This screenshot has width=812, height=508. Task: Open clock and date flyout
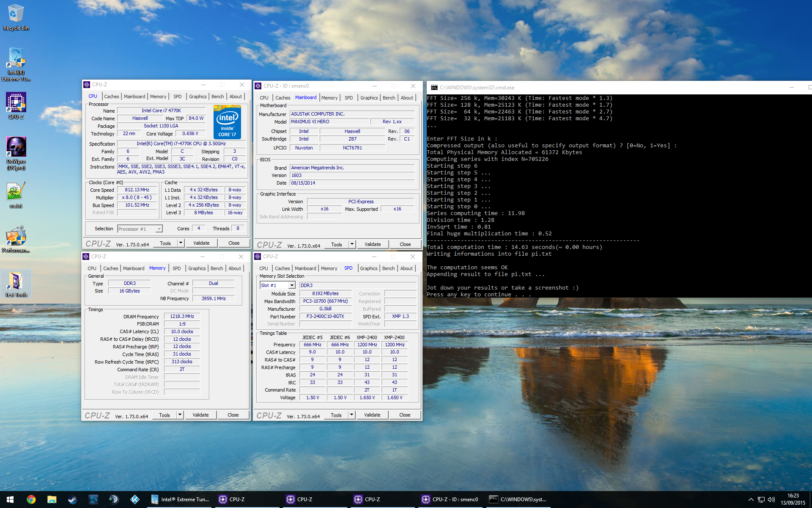(793, 500)
